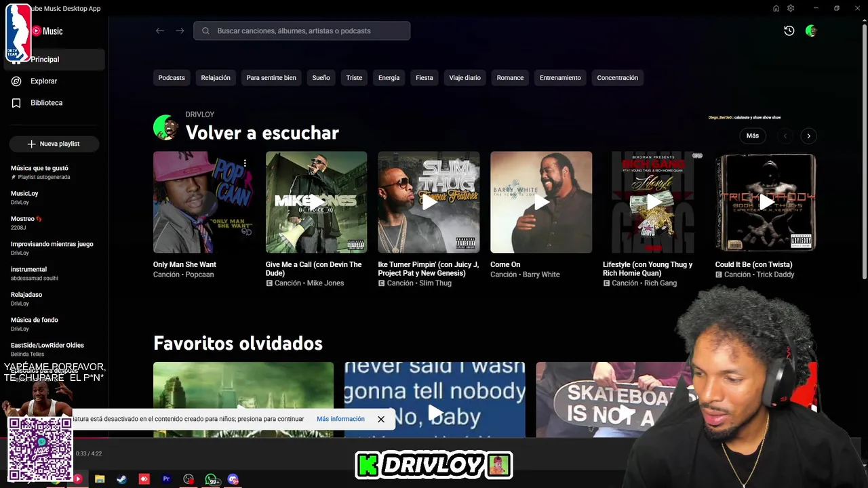Open Más información link
This screenshot has width=868, height=488.
pyautogui.click(x=340, y=419)
